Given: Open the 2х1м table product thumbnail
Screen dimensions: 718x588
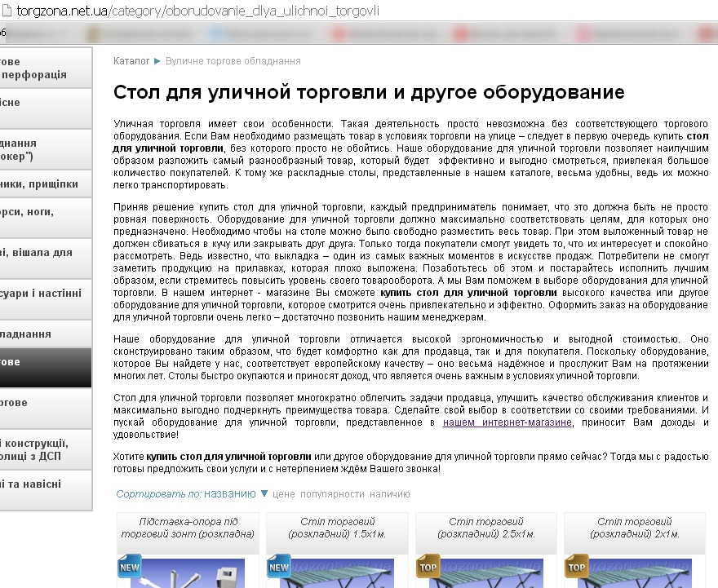Looking at the screenshot, I should (635, 573).
